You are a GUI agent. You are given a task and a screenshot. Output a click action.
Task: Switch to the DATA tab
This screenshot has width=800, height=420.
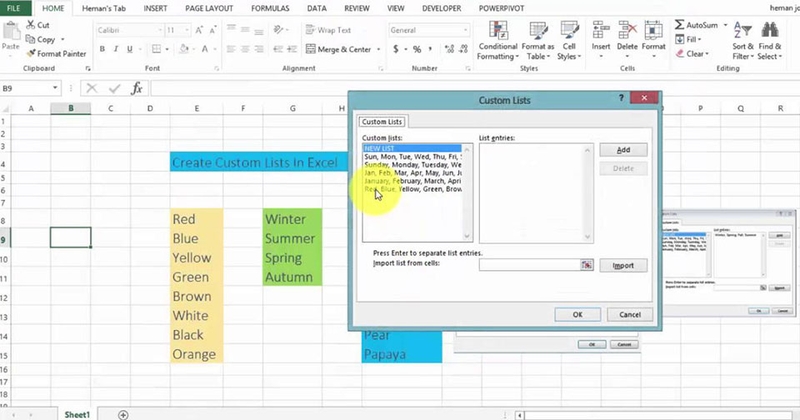tap(316, 8)
